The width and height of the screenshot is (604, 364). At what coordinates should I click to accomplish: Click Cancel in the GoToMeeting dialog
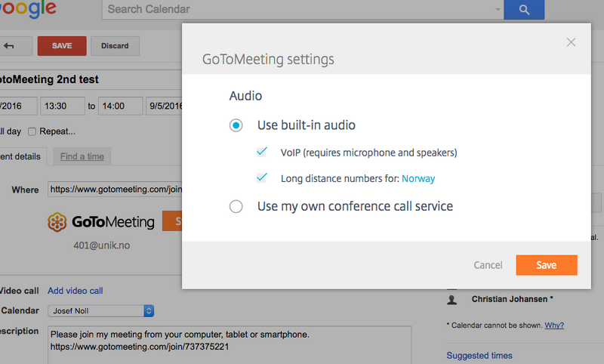pyautogui.click(x=488, y=265)
